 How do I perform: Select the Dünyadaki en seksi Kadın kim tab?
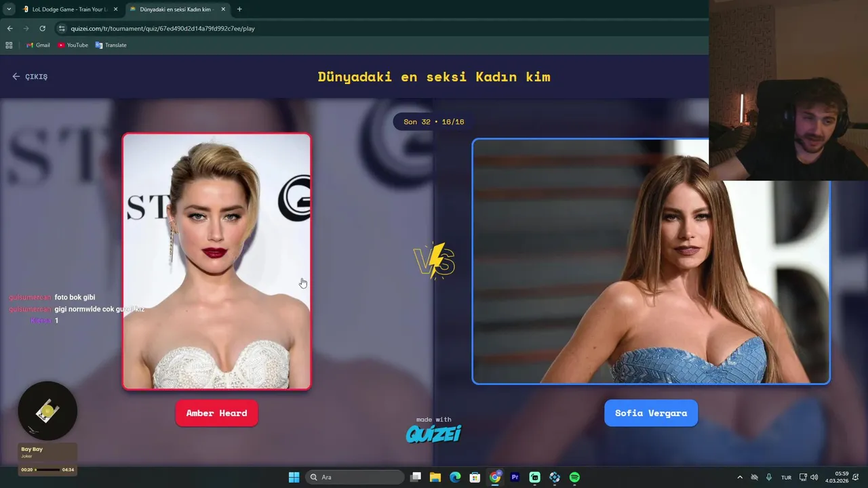coord(176,9)
